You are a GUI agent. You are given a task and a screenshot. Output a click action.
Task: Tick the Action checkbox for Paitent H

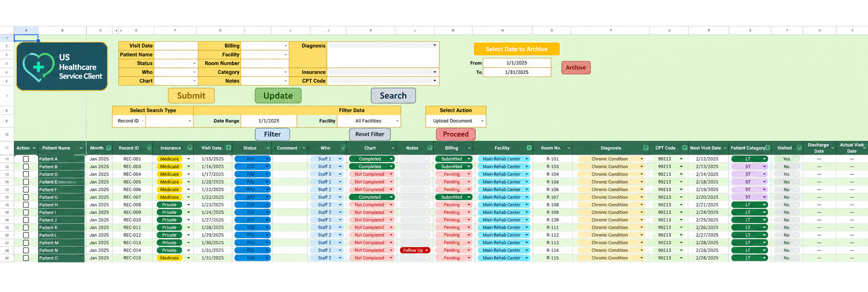(x=26, y=205)
